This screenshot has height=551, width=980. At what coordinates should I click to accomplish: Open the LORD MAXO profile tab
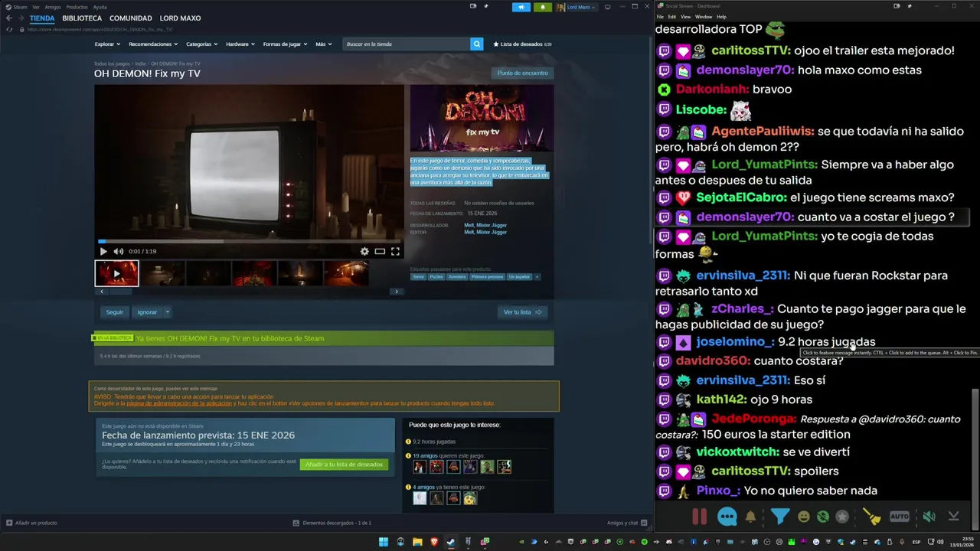pyautogui.click(x=180, y=18)
